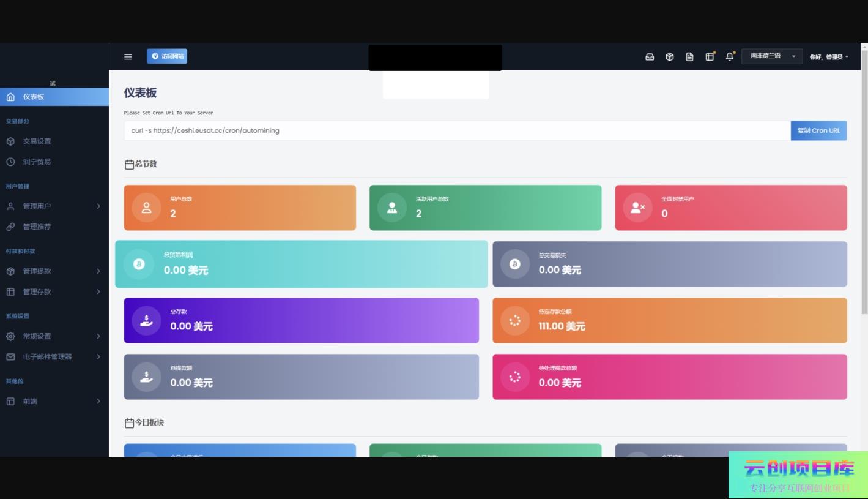Open the 南非荷兰语 language dropdown
The height and width of the screenshot is (499, 868).
pos(771,56)
